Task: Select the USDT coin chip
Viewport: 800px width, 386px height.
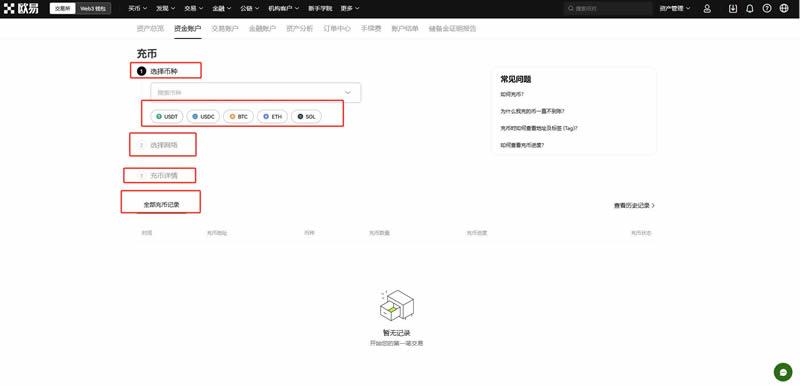Action: [167, 117]
